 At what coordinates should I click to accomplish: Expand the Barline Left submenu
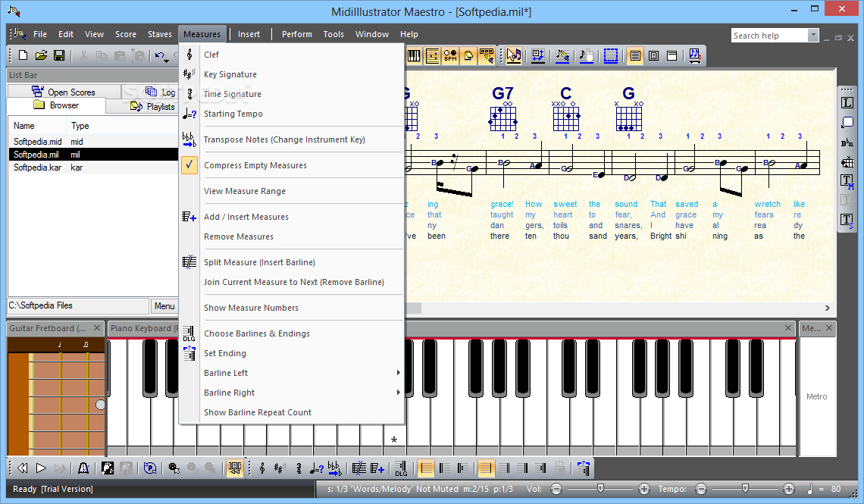click(x=399, y=373)
